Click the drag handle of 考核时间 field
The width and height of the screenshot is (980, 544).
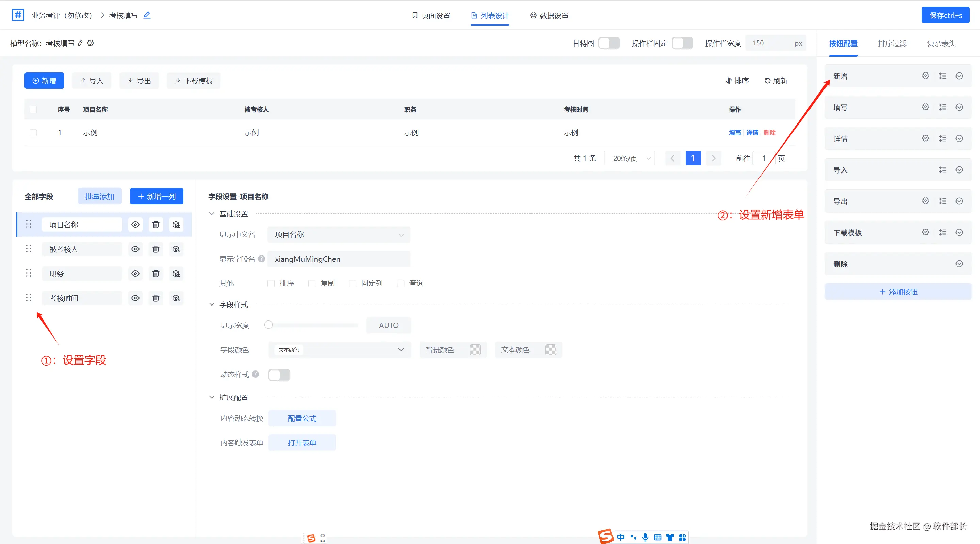[x=29, y=298]
